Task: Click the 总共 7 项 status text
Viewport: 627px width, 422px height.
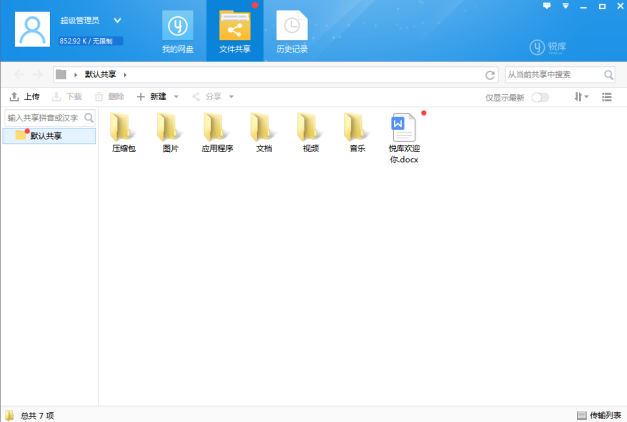Action: (x=37, y=416)
